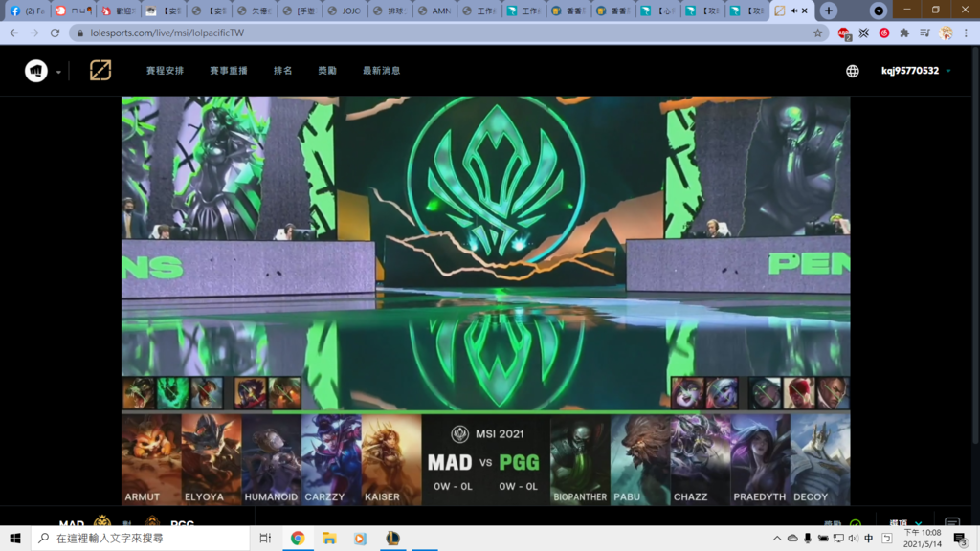Open the kqj95770532 account menu
Viewport: 980px width, 551px height.
(x=910, y=71)
